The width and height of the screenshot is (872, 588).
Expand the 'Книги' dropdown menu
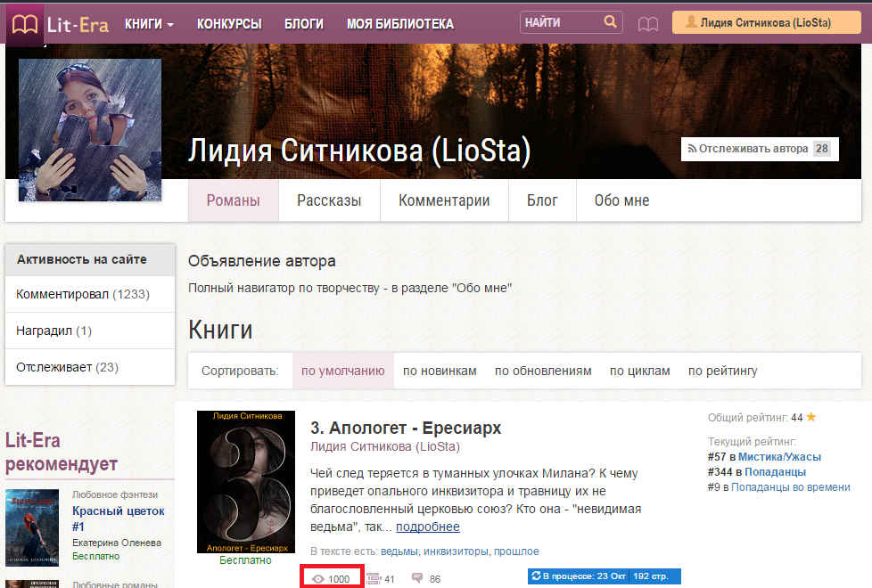[x=149, y=24]
